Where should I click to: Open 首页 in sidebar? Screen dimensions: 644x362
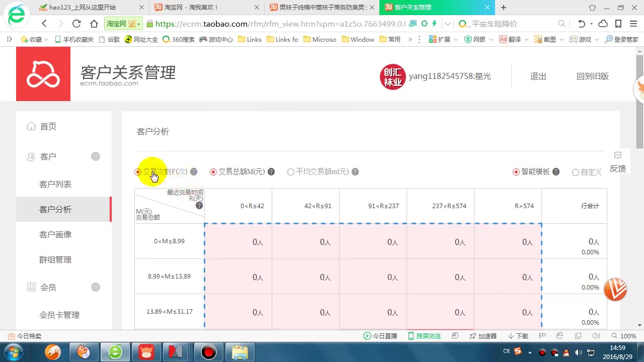[48, 127]
